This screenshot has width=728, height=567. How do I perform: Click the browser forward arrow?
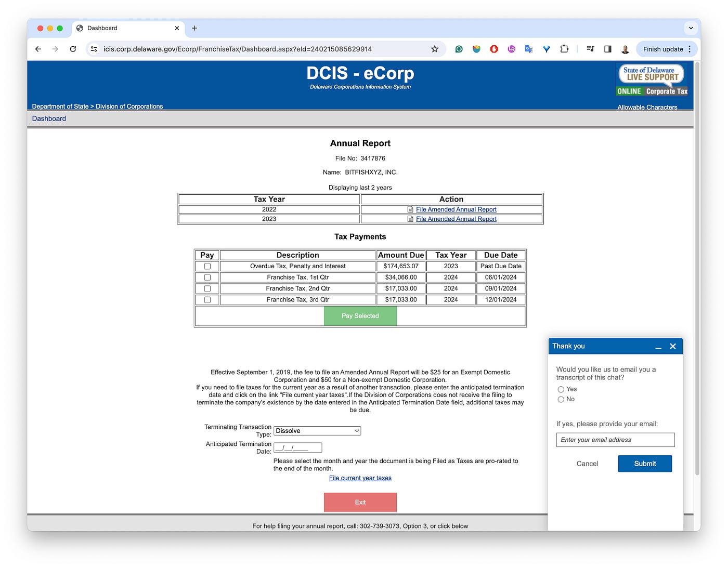coord(55,49)
